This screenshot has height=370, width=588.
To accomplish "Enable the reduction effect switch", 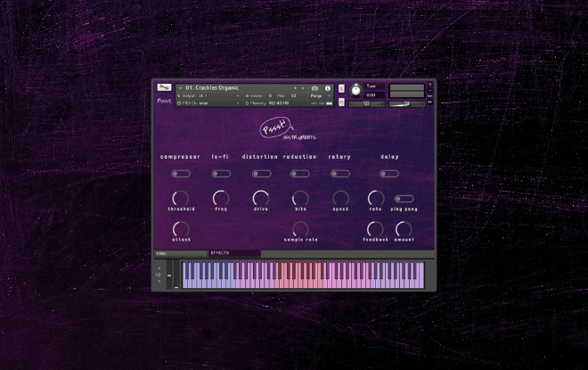I will (x=300, y=174).
